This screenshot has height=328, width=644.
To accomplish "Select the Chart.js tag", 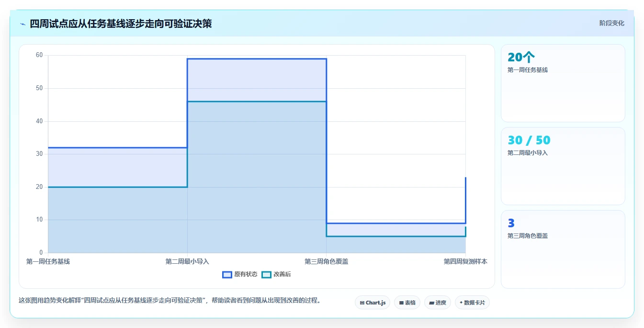I will (x=373, y=303).
